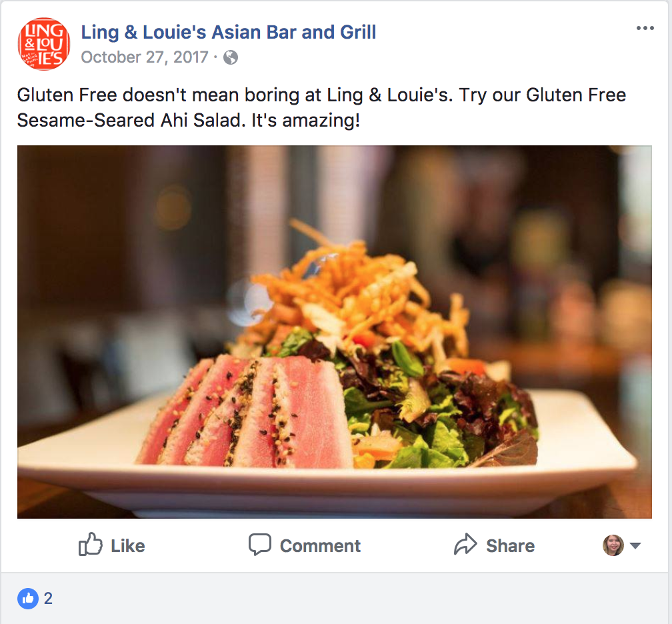The width and height of the screenshot is (672, 624).
Task: Click the globe public privacy icon
Action: [x=231, y=57]
